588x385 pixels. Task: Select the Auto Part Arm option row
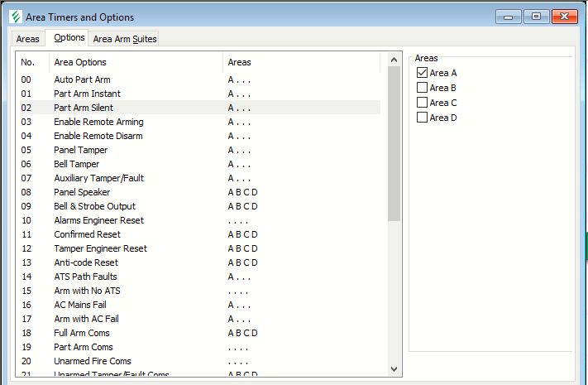click(82, 79)
